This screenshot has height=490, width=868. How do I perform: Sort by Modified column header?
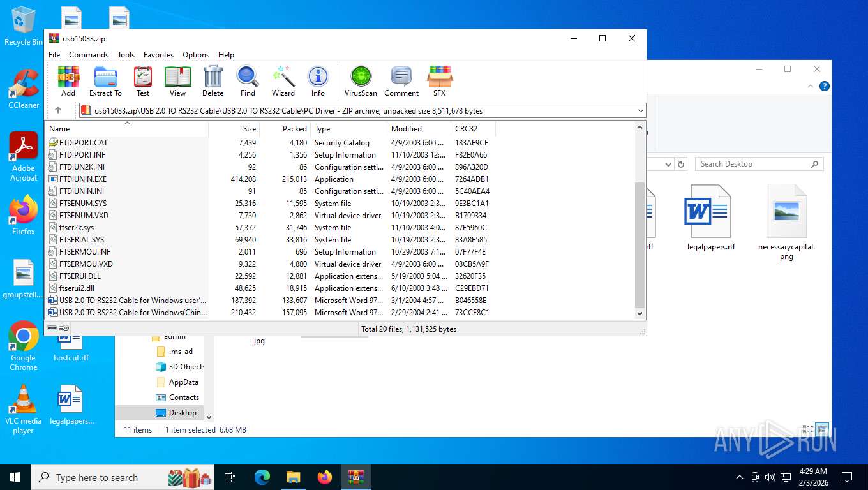click(x=419, y=128)
